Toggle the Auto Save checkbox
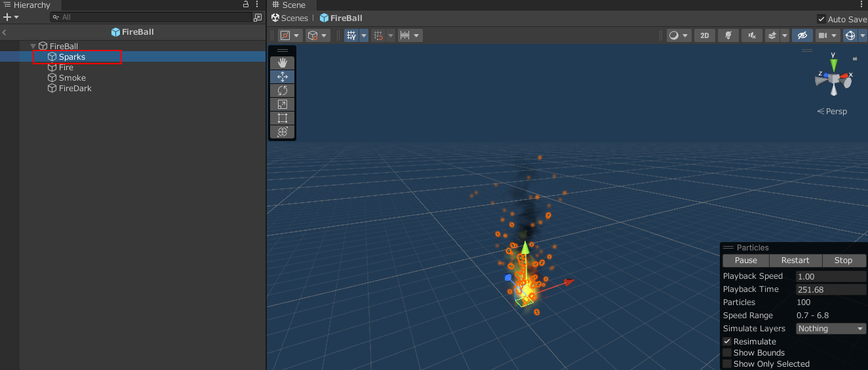The width and height of the screenshot is (868, 370). pos(821,19)
